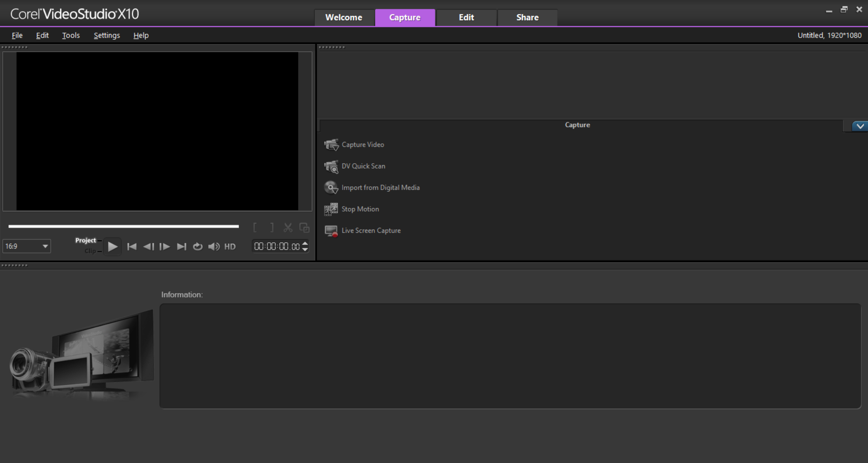Start DV Quick Scan
Image resolution: width=868 pixels, height=463 pixels.
point(355,166)
